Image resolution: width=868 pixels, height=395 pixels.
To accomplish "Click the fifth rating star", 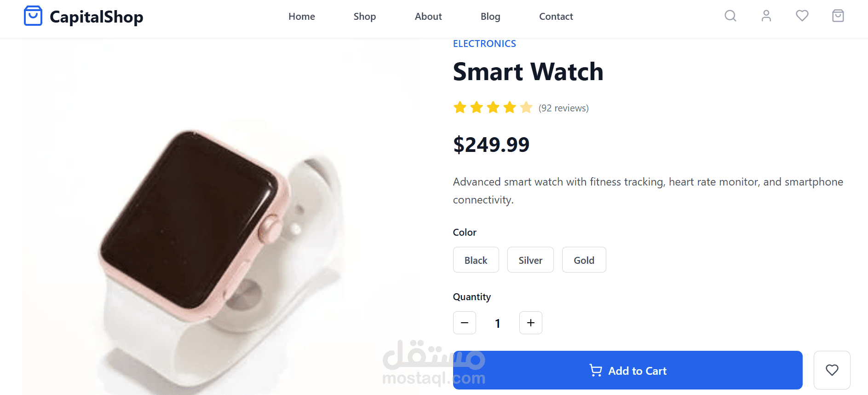I will 526,108.
